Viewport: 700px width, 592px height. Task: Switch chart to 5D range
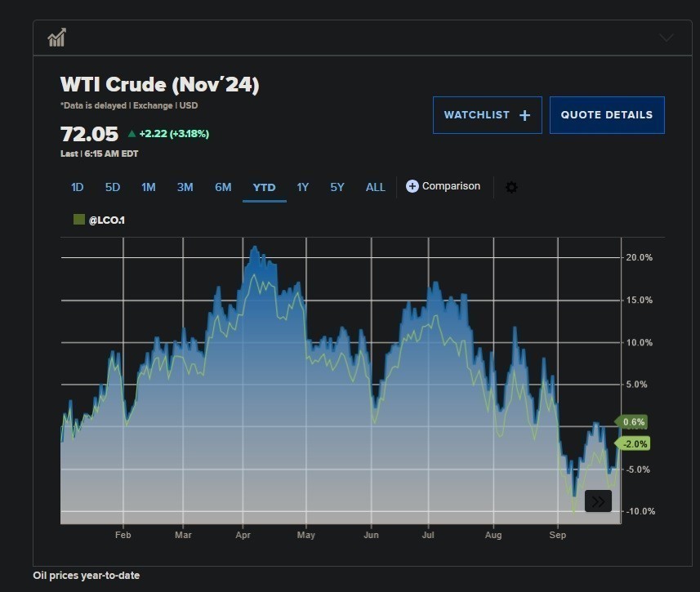(x=113, y=187)
